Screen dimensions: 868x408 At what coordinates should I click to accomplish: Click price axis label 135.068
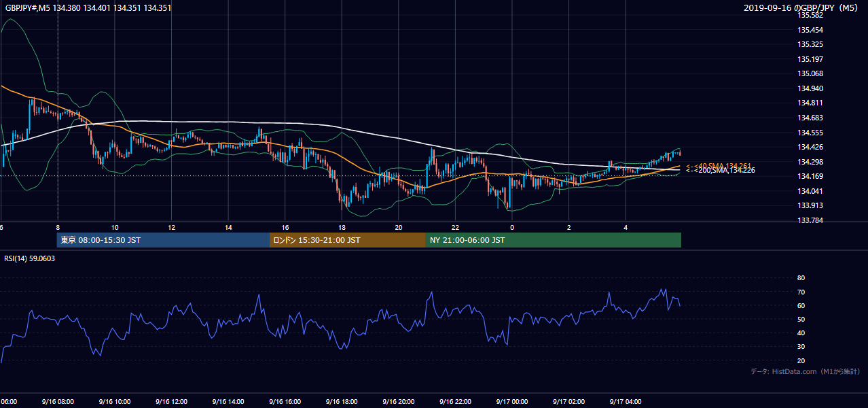[x=811, y=73]
